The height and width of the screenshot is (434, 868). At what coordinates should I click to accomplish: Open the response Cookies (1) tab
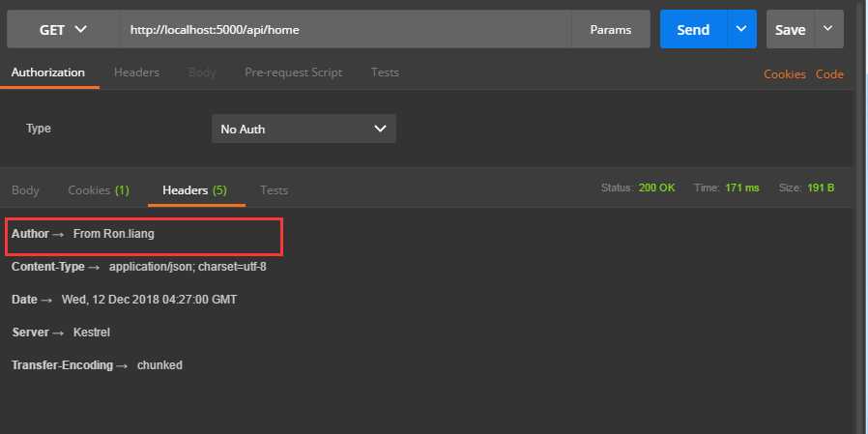[x=98, y=190]
